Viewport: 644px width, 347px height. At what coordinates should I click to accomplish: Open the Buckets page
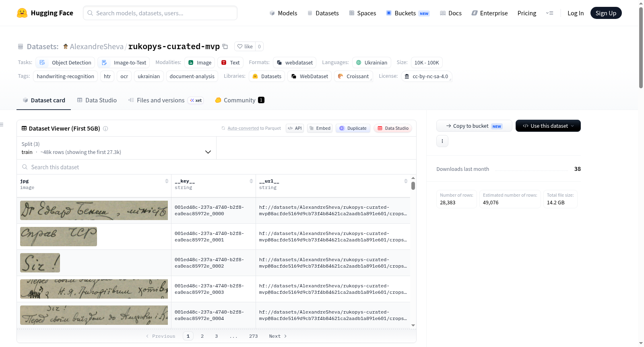[x=408, y=13]
